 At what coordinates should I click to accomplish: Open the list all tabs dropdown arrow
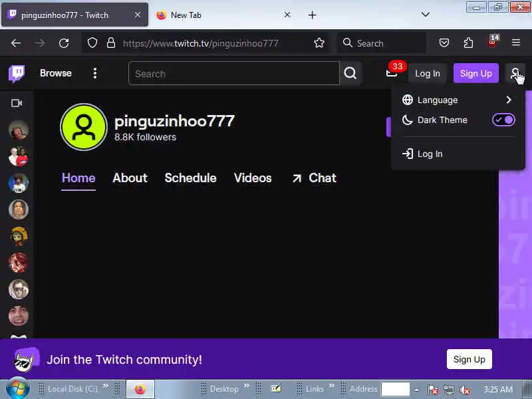click(x=426, y=15)
